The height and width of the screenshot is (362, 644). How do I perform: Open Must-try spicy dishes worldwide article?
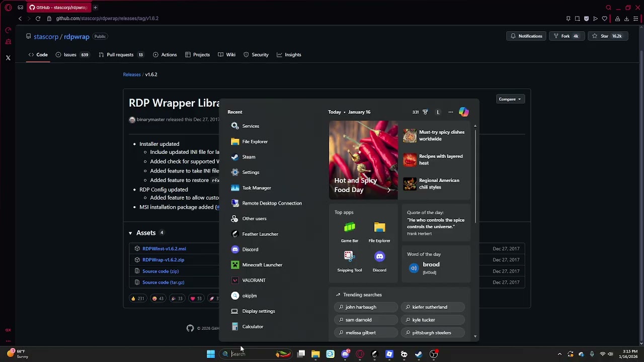[x=436, y=136]
